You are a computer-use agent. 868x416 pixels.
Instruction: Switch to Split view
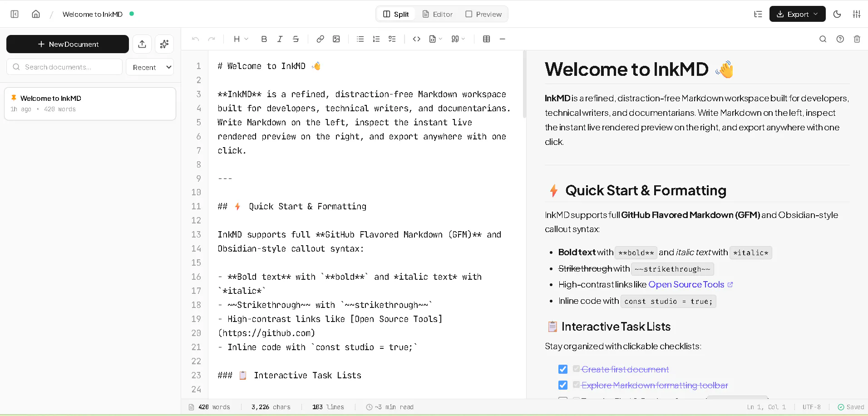pyautogui.click(x=396, y=14)
